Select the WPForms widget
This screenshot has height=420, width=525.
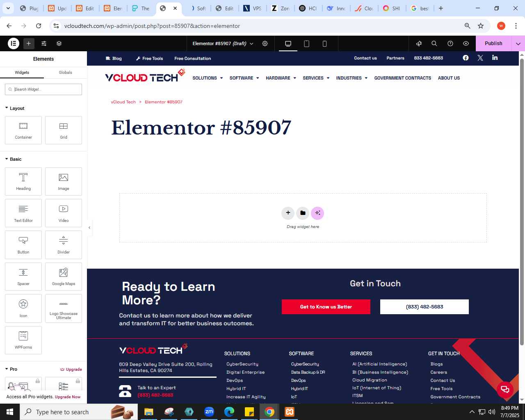pyautogui.click(x=23, y=340)
